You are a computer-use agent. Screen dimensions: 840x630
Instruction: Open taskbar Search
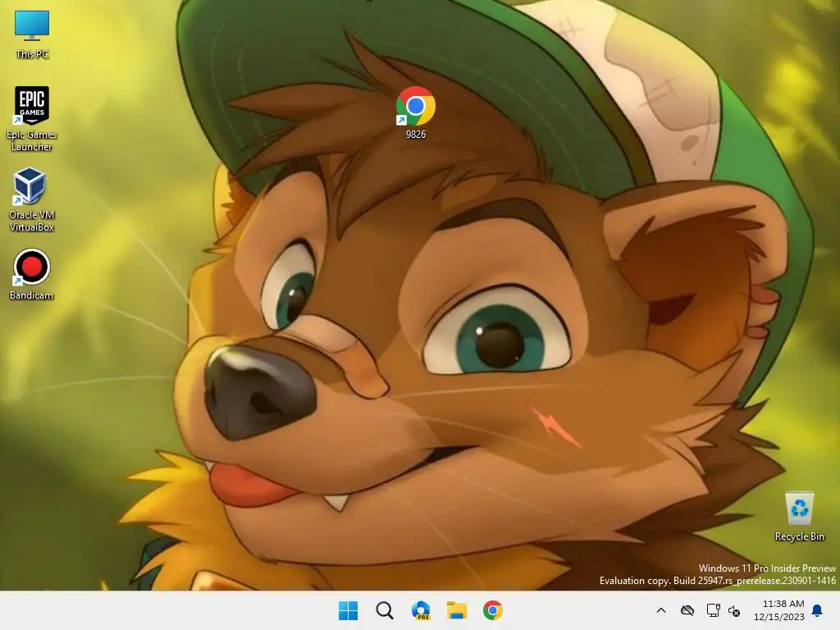[385, 610]
